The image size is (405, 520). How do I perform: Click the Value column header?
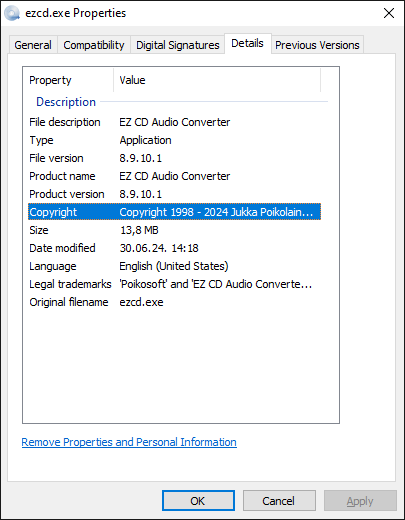(217, 80)
